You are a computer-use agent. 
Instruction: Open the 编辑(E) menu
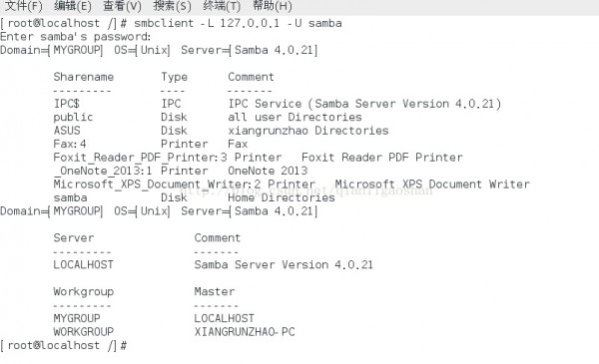(x=73, y=6)
